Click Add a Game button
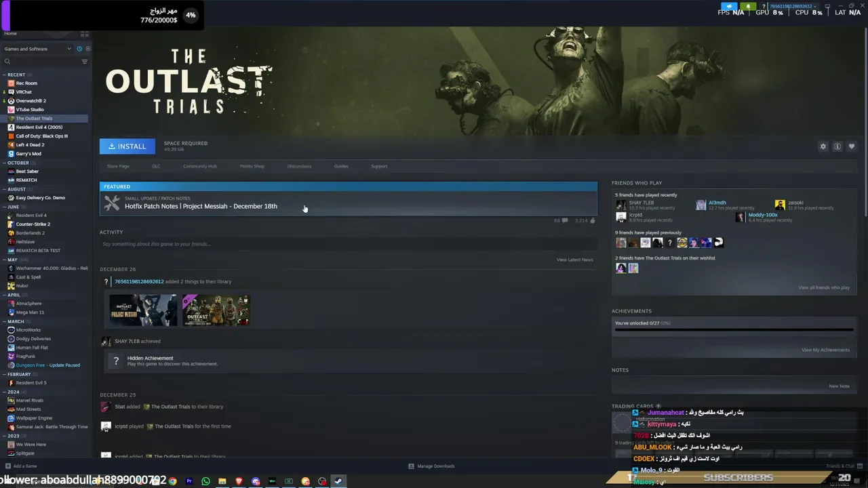 (21, 466)
